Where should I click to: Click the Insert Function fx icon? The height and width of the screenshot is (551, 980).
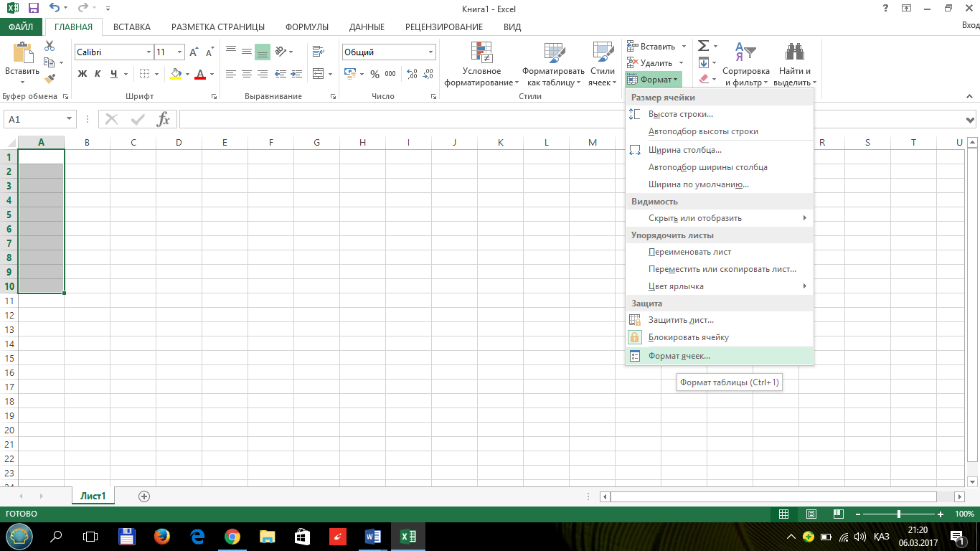click(164, 119)
